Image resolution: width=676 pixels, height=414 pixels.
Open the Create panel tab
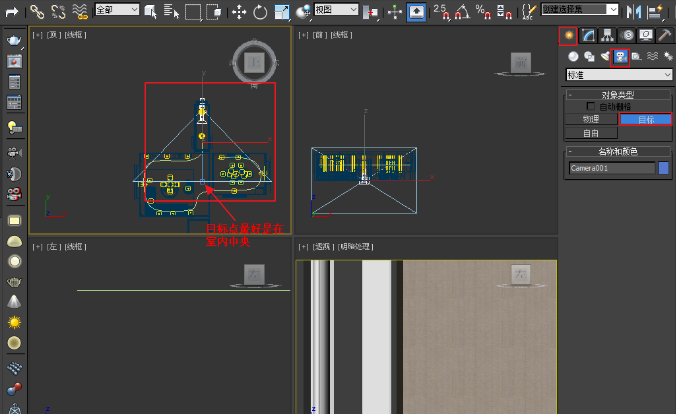pyautogui.click(x=570, y=35)
